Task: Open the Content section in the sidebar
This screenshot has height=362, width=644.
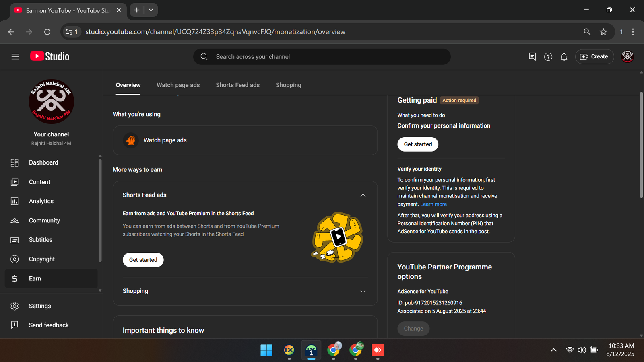Action: (x=51, y=182)
